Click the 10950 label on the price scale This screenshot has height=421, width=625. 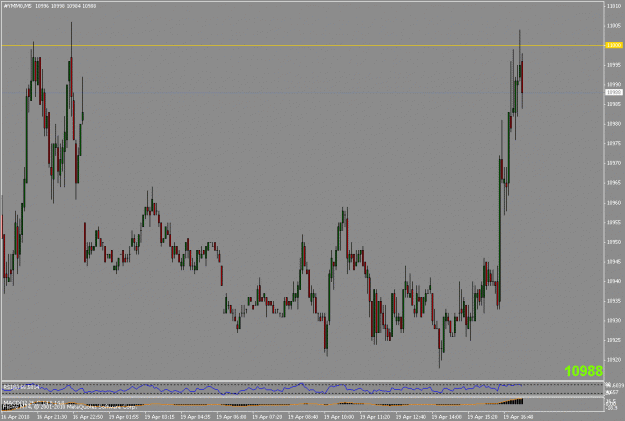614,242
